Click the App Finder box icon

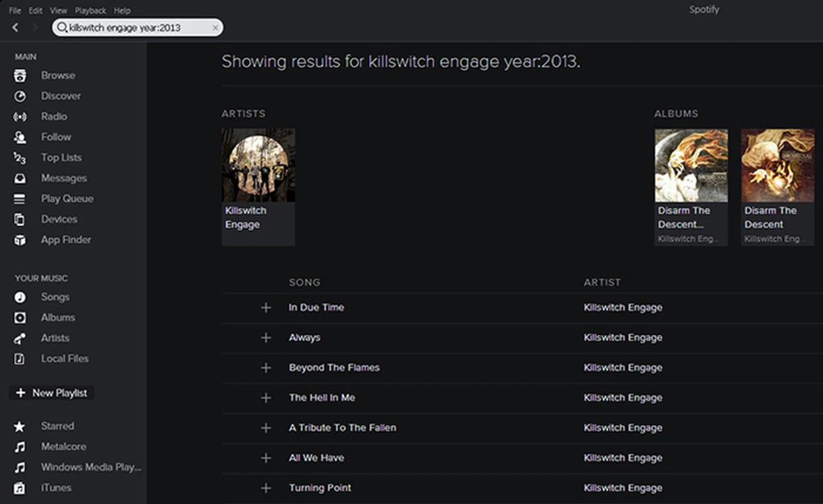pos(20,240)
